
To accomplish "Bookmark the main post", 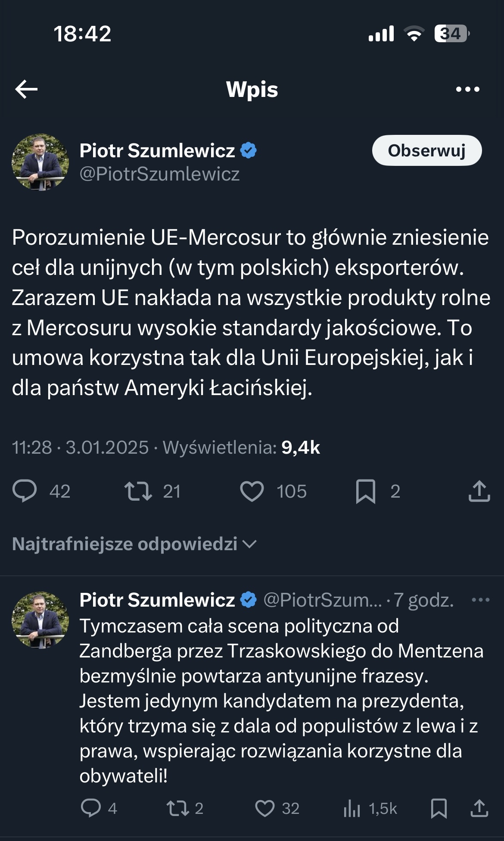I will click(366, 491).
